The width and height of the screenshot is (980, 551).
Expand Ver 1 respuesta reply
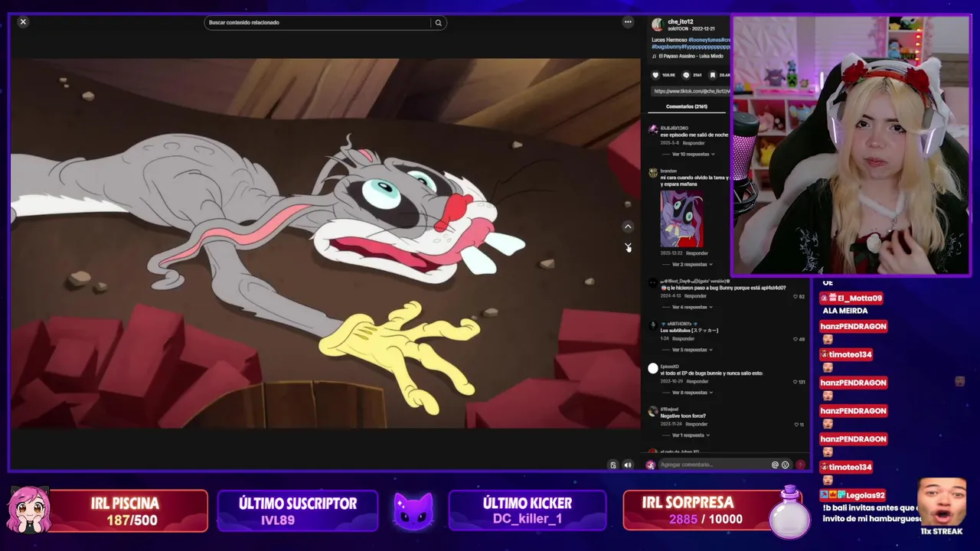point(690,435)
